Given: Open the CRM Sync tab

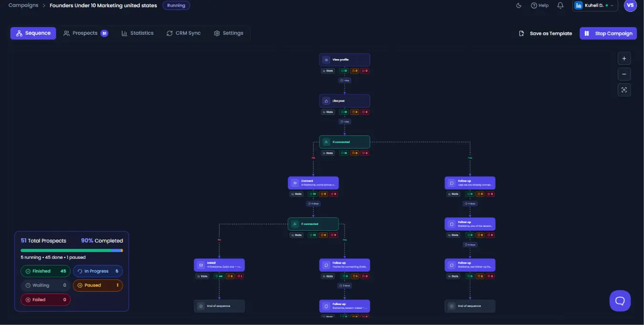Looking at the screenshot, I should (184, 33).
